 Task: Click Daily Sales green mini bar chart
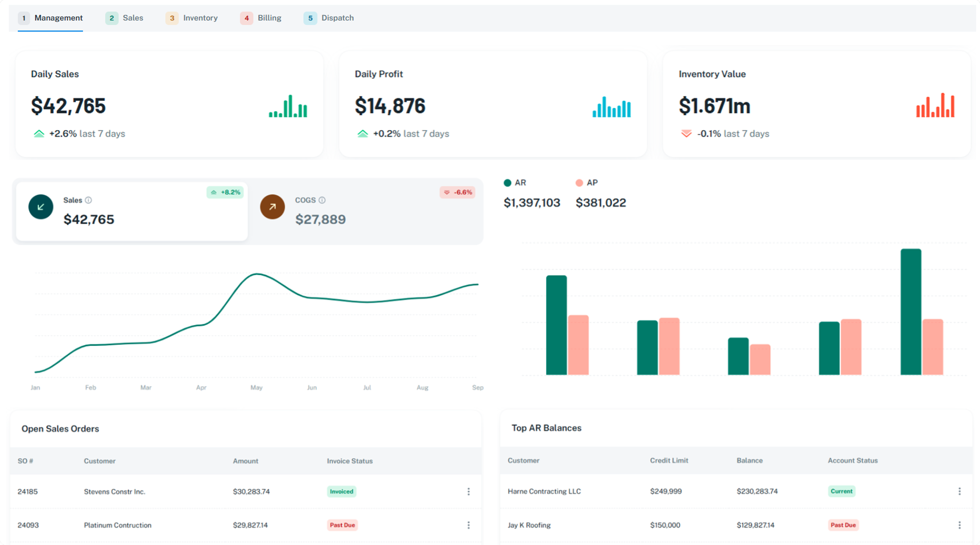pos(288,106)
